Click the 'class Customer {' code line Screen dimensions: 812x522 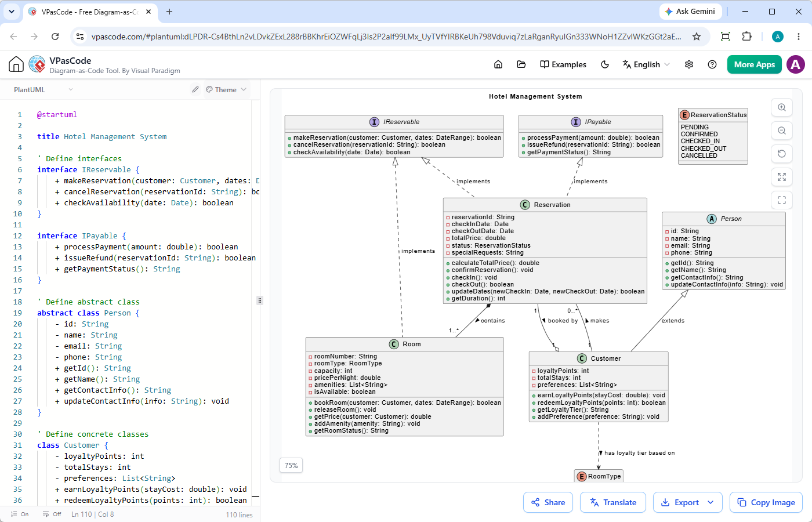(72, 445)
